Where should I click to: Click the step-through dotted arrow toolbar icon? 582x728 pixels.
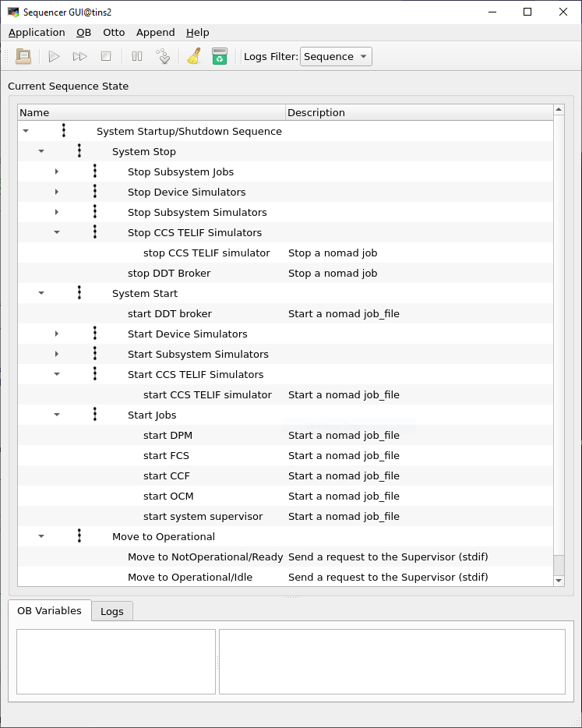[163, 56]
